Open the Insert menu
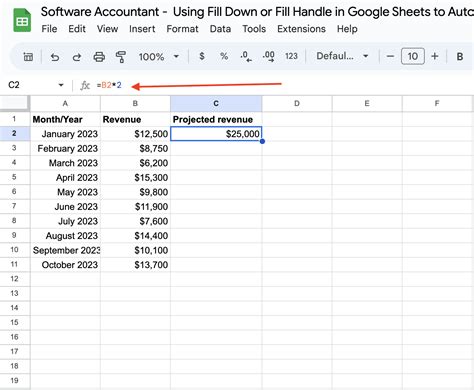Viewport: 474px width, 390px height. (x=142, y=29)
